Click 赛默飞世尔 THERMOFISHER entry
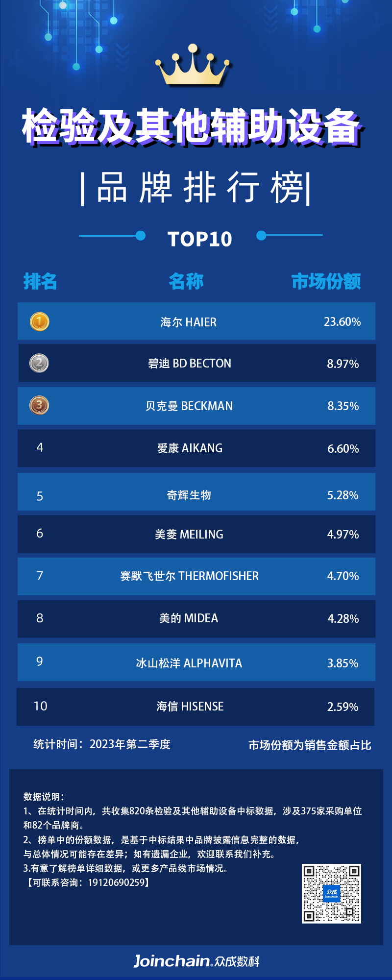The width and height of the screenshot is (392, 980). [x=189, y=576]
